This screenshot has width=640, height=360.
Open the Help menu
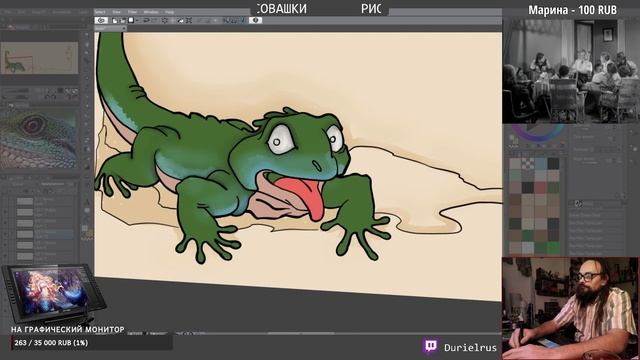click(x=169, y=12)
